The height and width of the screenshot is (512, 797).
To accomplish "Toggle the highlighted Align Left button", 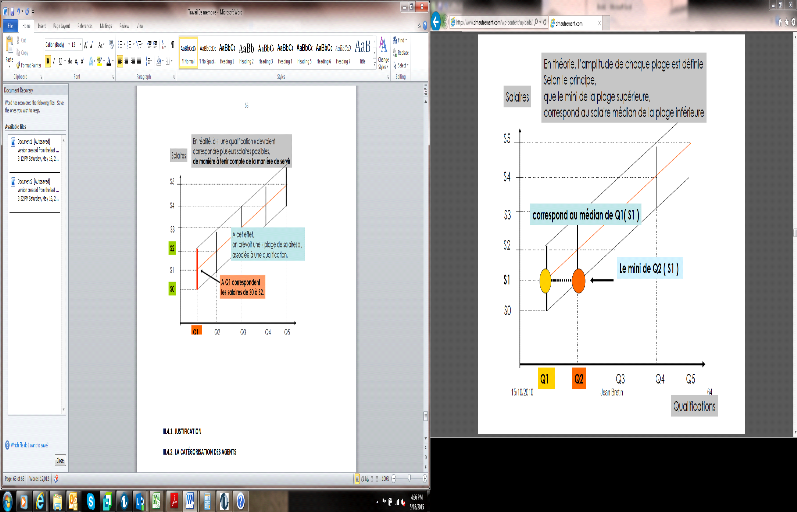I will point(120,60).
